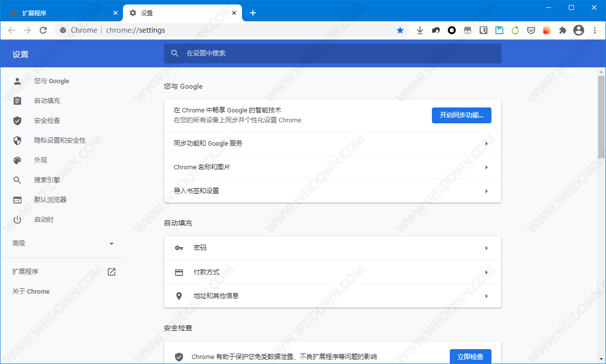Click the shield-check icon for 安全检查

click(x=17, y=120)
